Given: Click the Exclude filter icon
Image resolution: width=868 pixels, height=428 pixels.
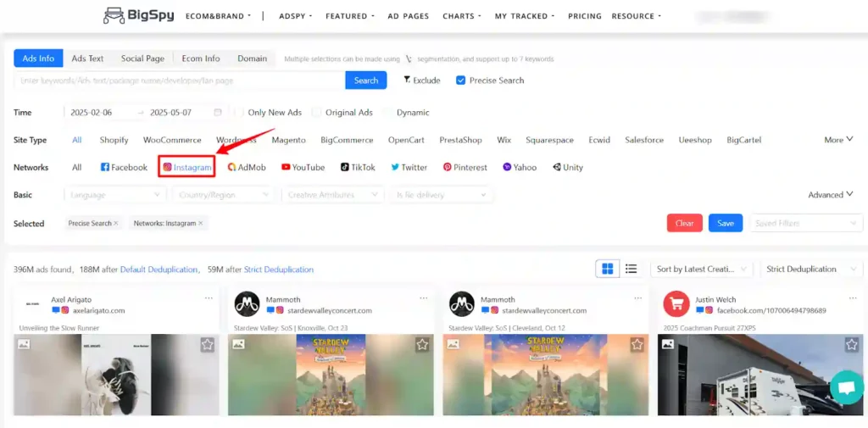Looking at the screenshot, I should [408, 80].
